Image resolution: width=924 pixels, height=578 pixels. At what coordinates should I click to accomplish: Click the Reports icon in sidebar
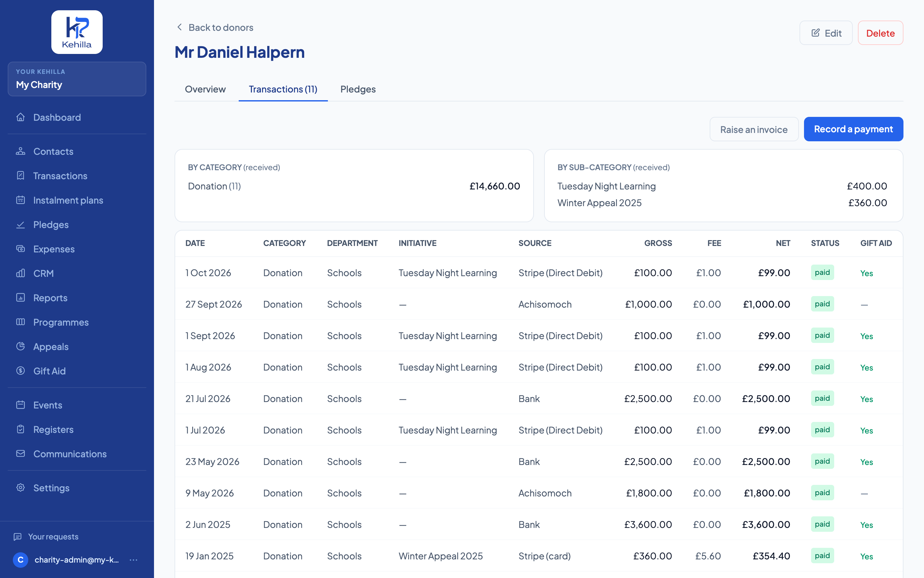(x=21, y=297)
